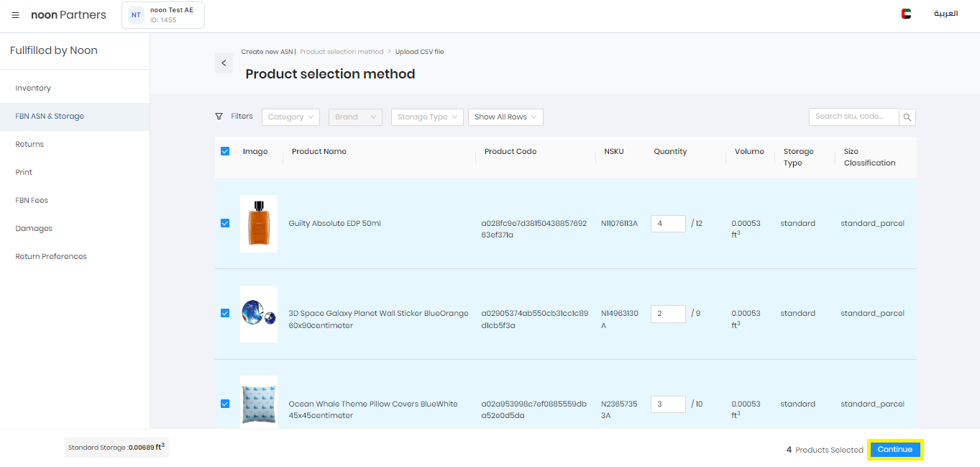980x467 pixels.
Task: Uncheck the select-all checkbox in the table header
Action: (x=225, y=151)
